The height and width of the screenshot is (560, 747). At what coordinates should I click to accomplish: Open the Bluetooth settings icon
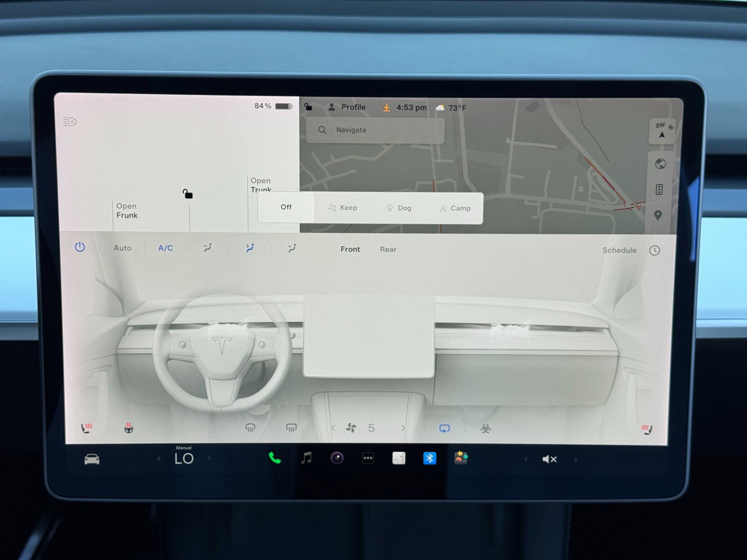pos(429,459)
